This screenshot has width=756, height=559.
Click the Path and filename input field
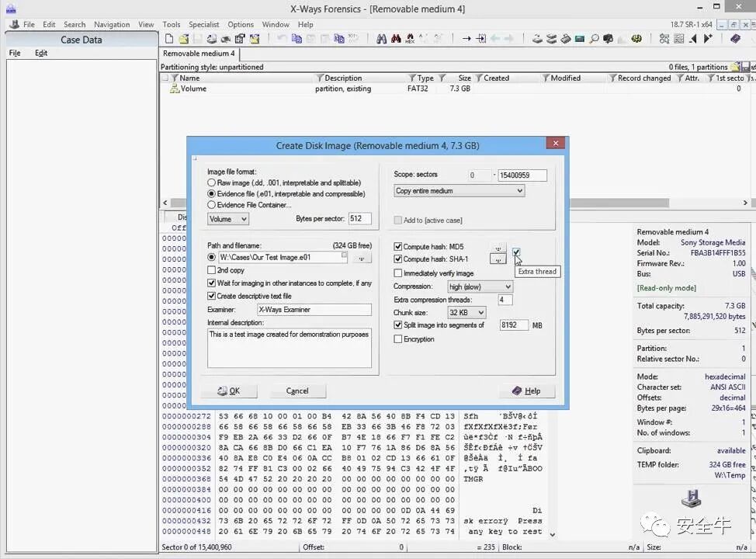[283, 258]
